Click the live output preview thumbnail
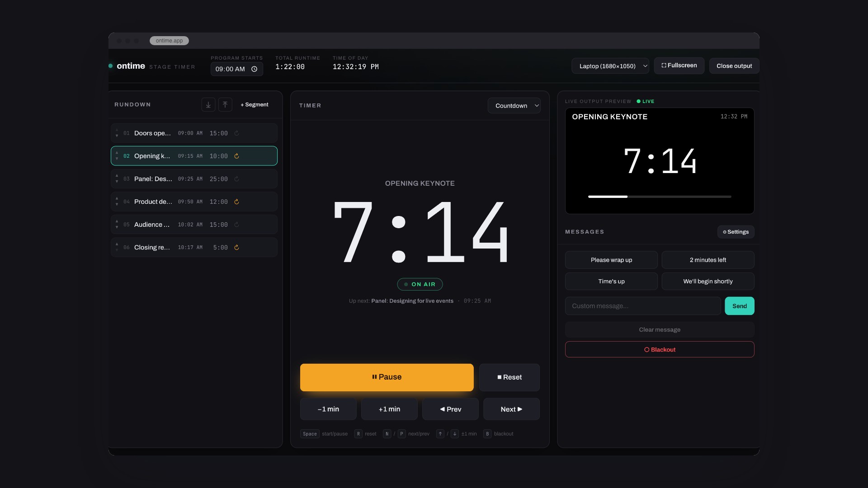This screenshot has height=488, width=868. coord(660,161)
